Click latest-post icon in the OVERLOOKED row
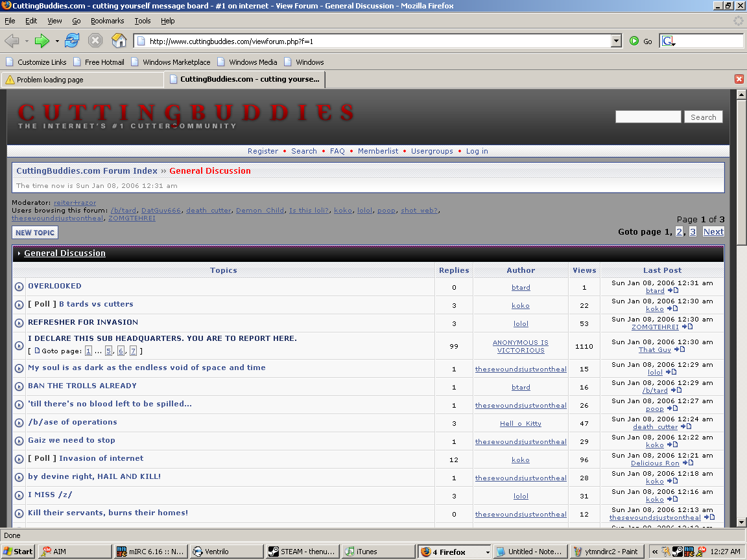Image resolution: width=747 pixels, height=560 pixels. coord(672,291)
